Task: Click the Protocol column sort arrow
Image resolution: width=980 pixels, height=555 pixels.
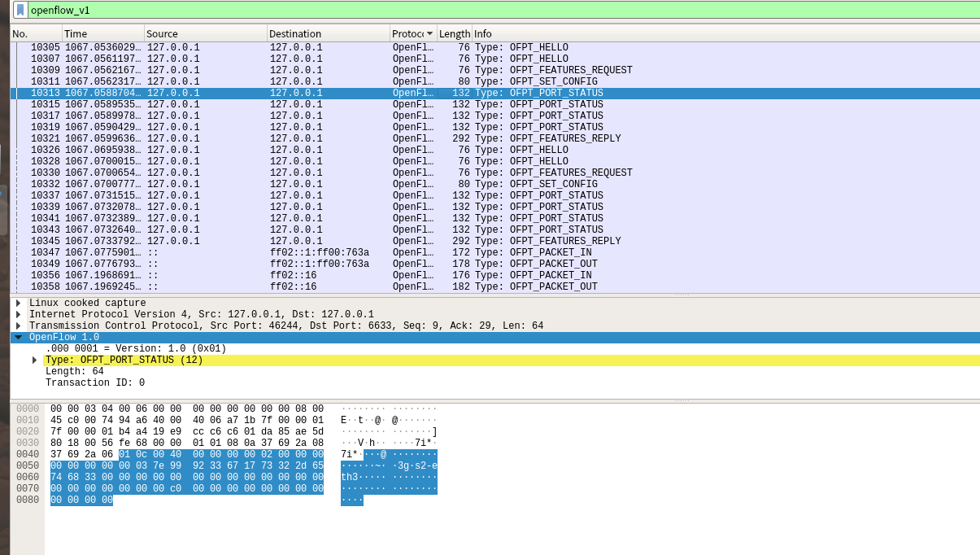Action: 430,33
